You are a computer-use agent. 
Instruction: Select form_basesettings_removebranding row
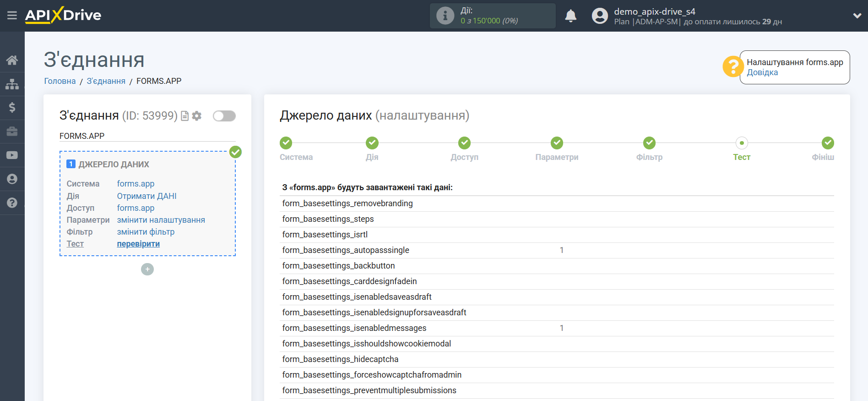point(557,203)
